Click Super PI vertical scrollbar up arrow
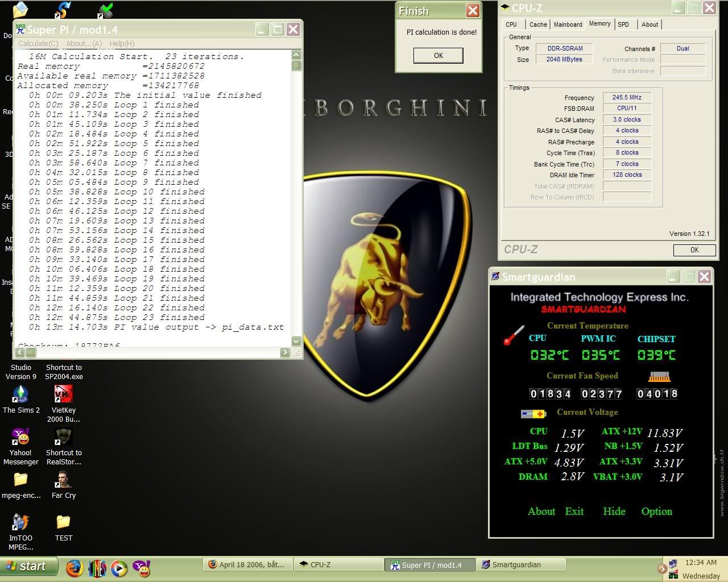The height and width of the screenshot is (582, 728). coord(296,55)
